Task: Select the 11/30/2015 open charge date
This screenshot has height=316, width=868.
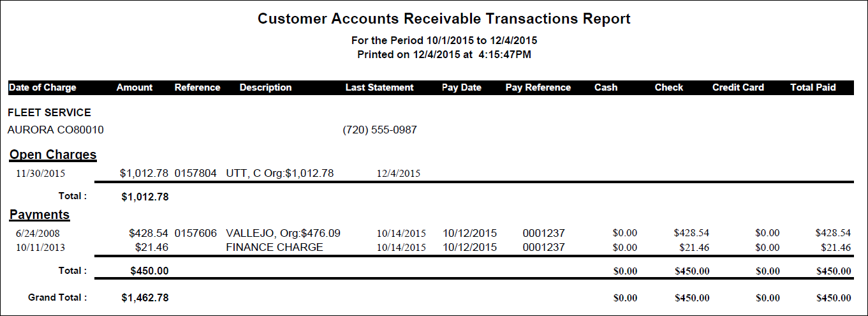Action: (41, 173)
